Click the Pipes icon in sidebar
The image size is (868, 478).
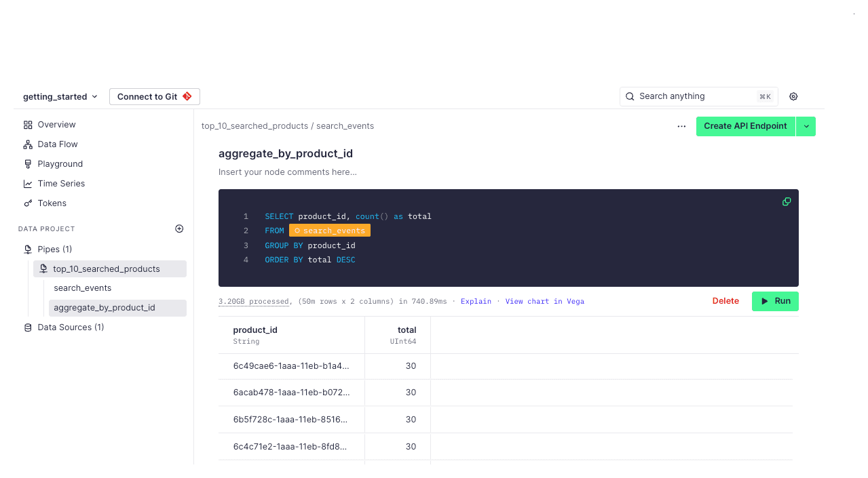point(28,250)
